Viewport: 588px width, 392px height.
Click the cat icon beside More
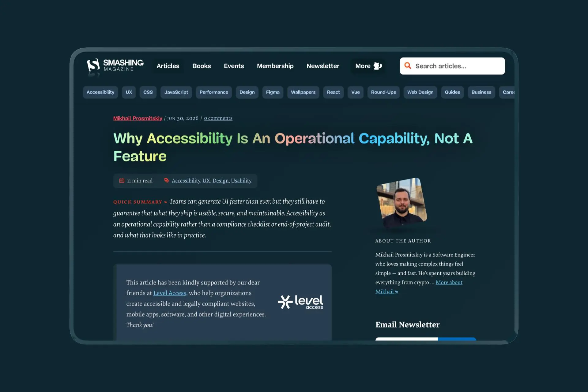click(378, 66)
